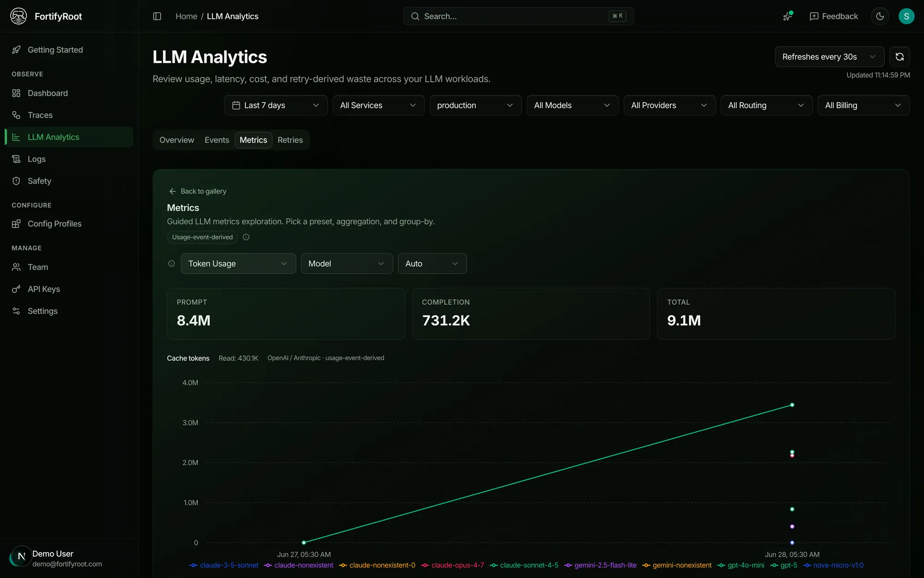Click info icon left of Token Usage

point(171,264)
